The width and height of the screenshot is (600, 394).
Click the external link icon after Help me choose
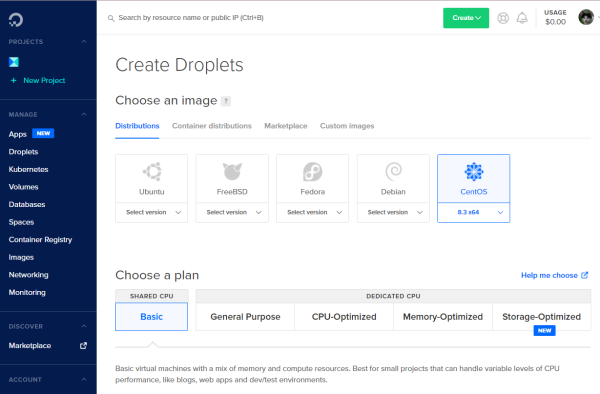click(x=584, y=275)
